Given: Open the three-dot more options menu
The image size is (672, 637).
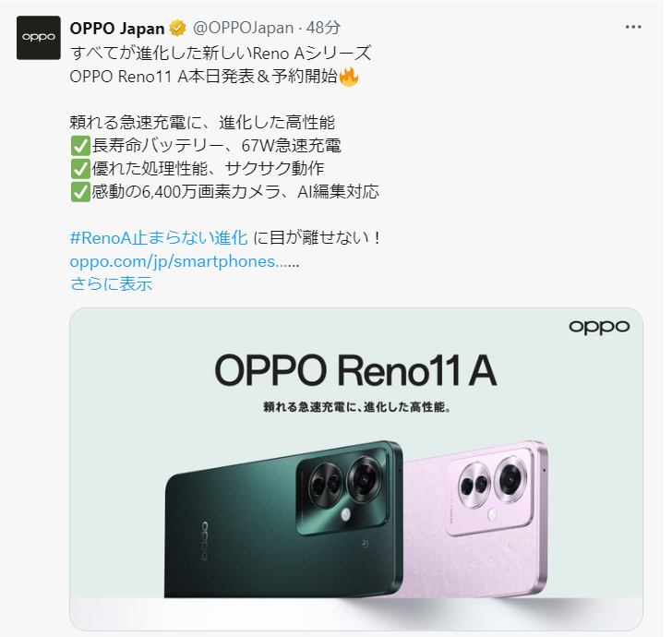Looking at the screenshot, I should [x=633, y=27].
